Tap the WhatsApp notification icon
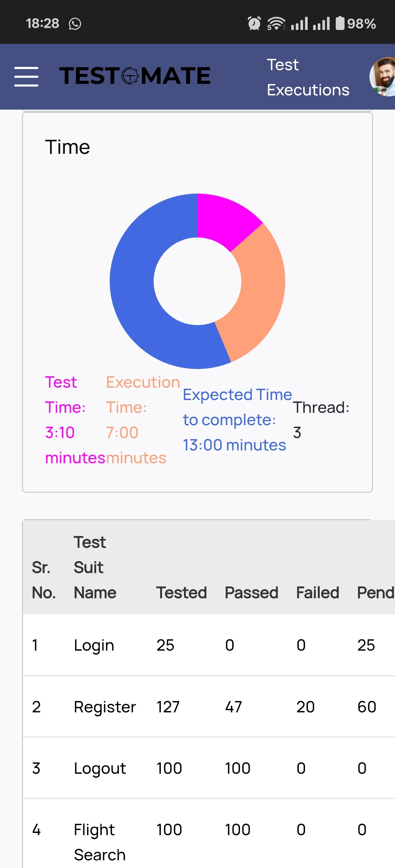395x868 pixels. [75, 24]
